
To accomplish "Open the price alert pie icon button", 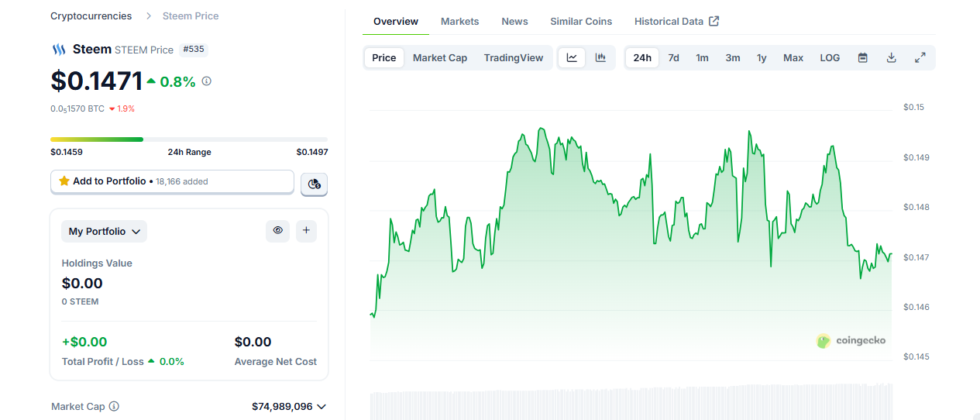I will pyautogui.click(x=314, y=184).
